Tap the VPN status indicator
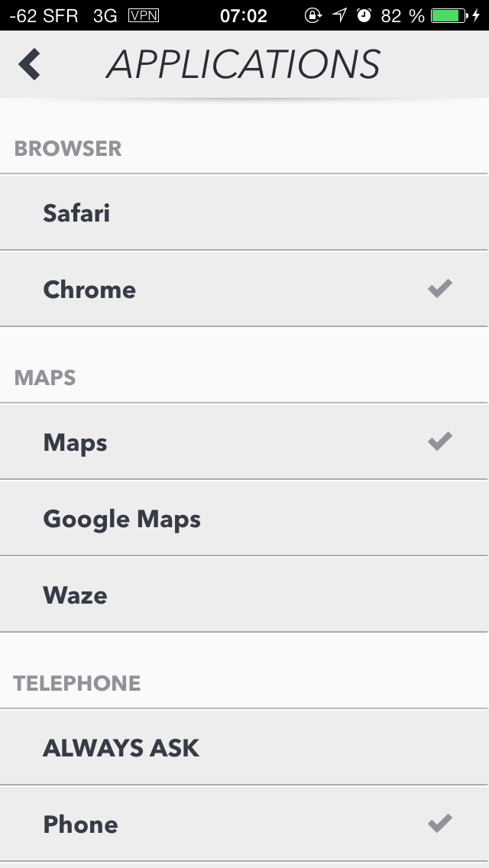489x868 pixels. 144,15
